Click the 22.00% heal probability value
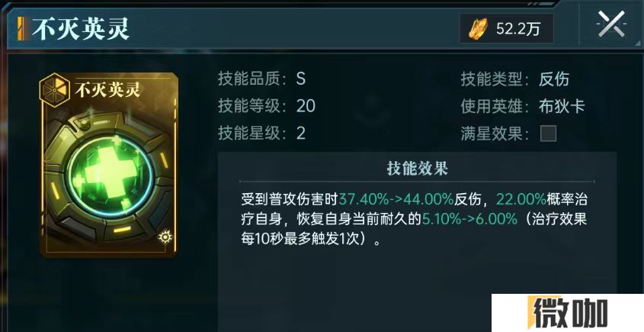Screen dimensions: 644x332 (x=521, y=199)
